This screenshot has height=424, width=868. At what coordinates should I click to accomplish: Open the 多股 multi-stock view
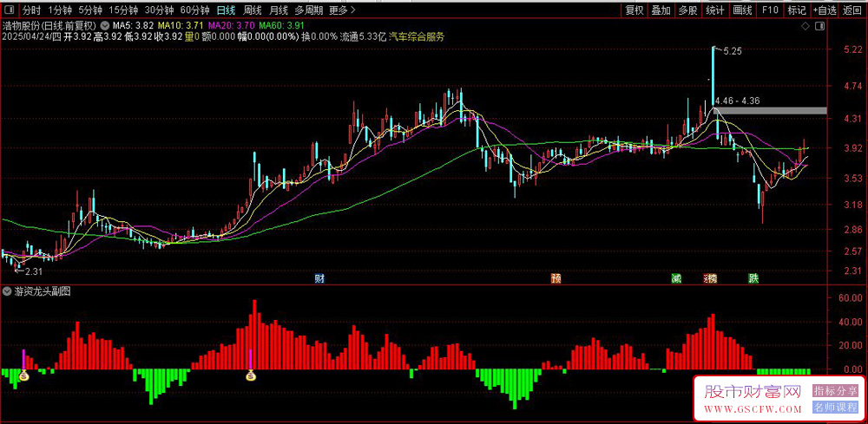[688, 10]
